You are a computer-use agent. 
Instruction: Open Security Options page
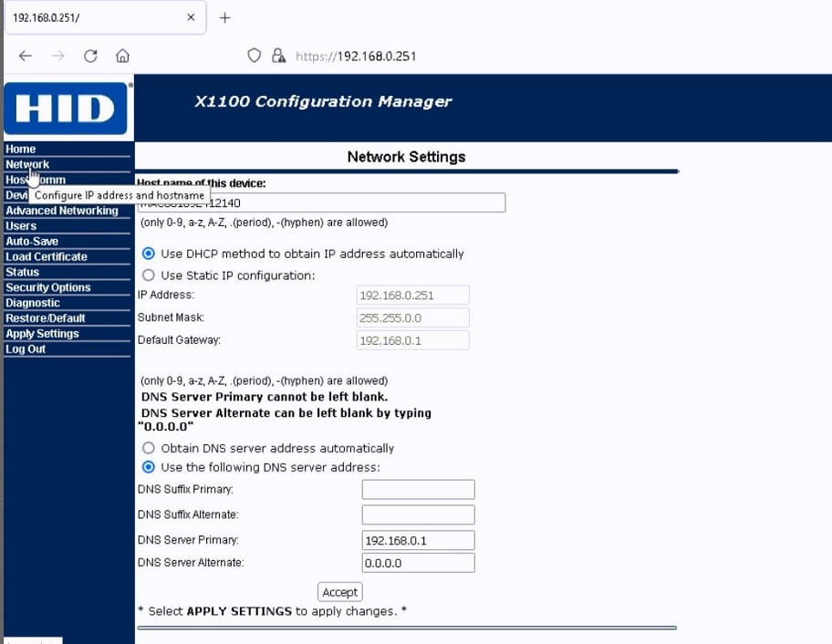click(x=48, y=287)
